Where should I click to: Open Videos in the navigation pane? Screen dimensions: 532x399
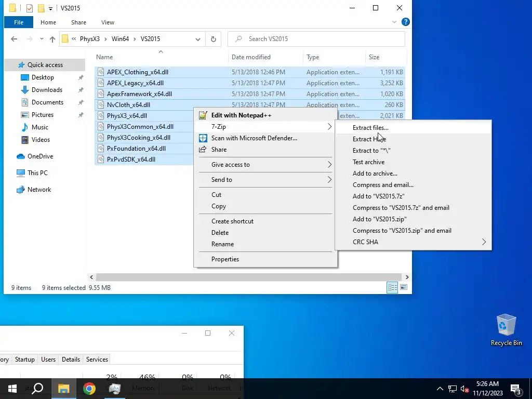pyautogui.click(x=41, y=140)
